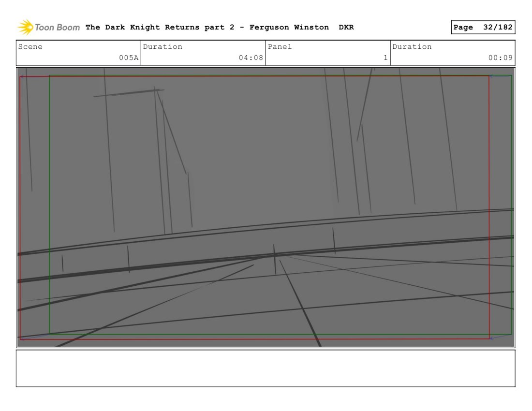Click the scene duration value '04:08'
The image size is (532, 411).
point(251,58)
